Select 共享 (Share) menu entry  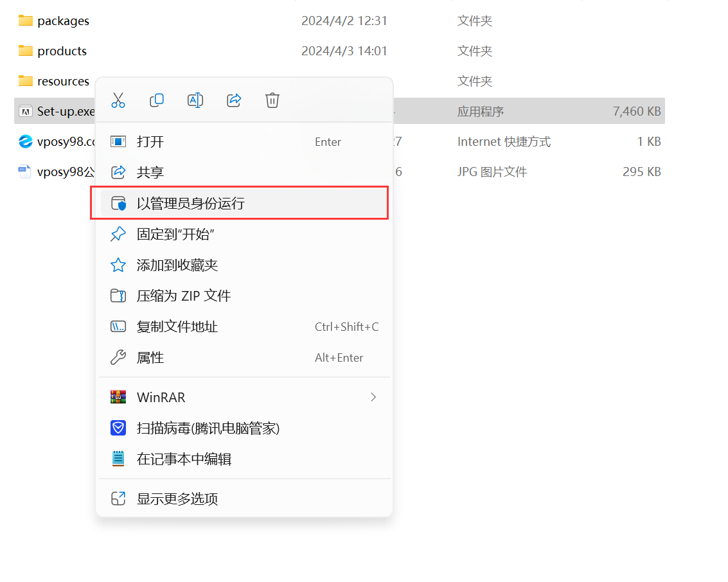click(x=150, y=172)
